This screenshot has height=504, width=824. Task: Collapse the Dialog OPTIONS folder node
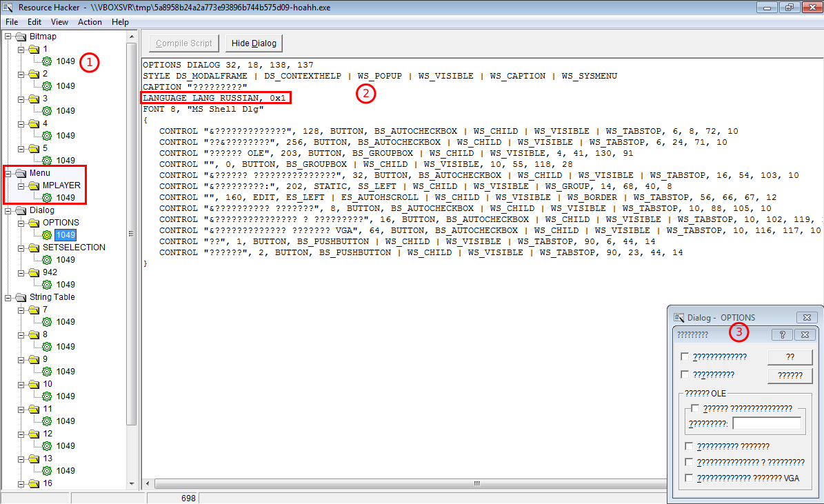21,223
